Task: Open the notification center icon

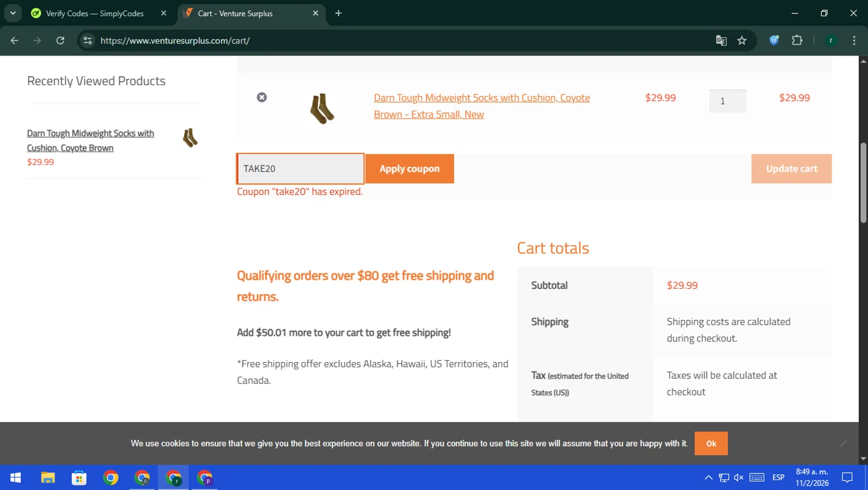Action: point(847,478)
